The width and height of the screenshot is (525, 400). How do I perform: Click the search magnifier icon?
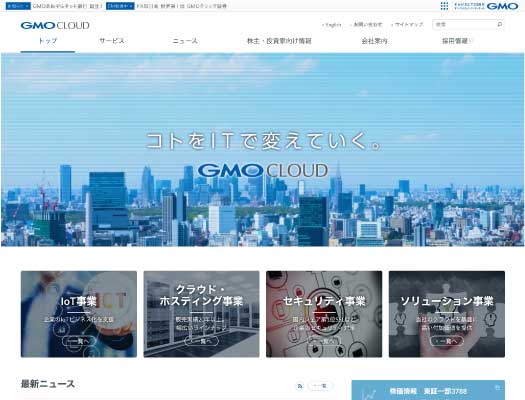coord(500,24)
